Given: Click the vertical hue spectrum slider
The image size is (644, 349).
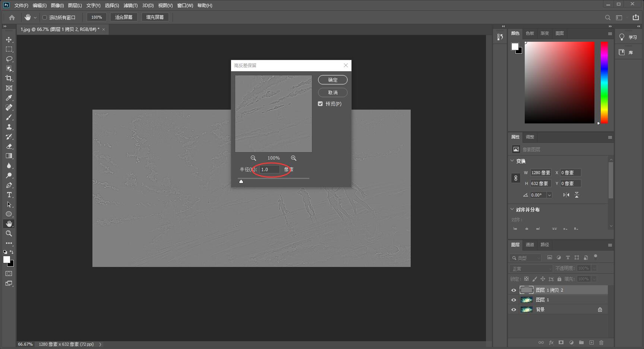Looking at the screenshot, I should pyautogui.click(x=604, y=82).
